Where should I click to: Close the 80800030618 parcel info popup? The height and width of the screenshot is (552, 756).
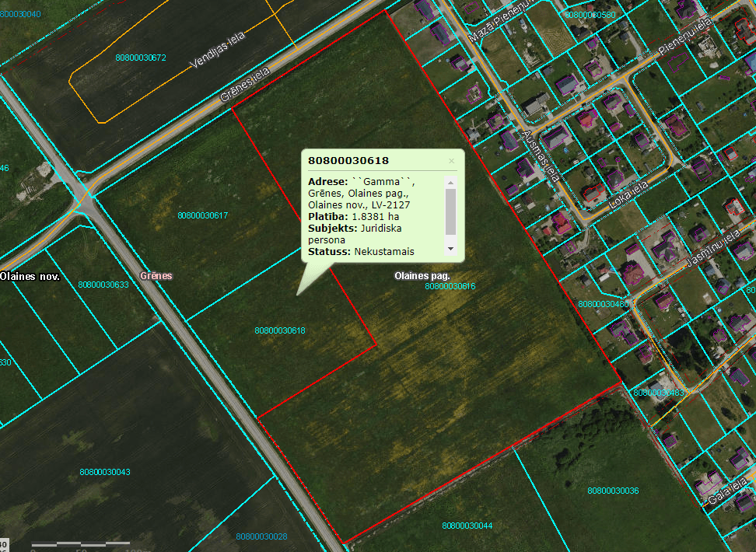click(451, 161)
